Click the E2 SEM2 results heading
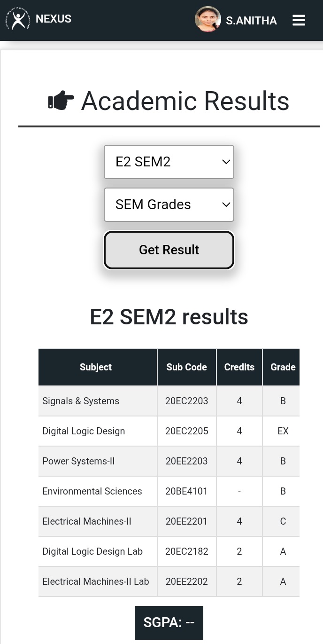323x644 pixels. tap(169, 317)
